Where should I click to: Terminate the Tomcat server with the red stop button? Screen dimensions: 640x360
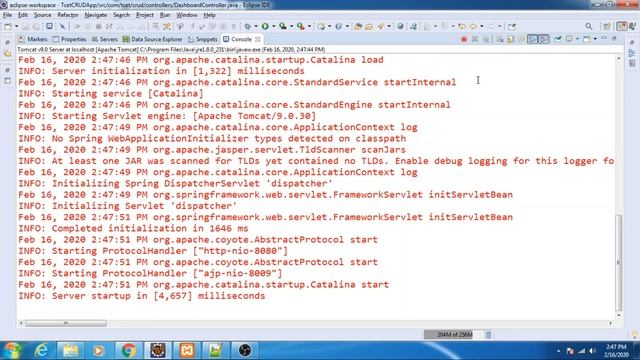pyautogui.click(x=464, y=39)
